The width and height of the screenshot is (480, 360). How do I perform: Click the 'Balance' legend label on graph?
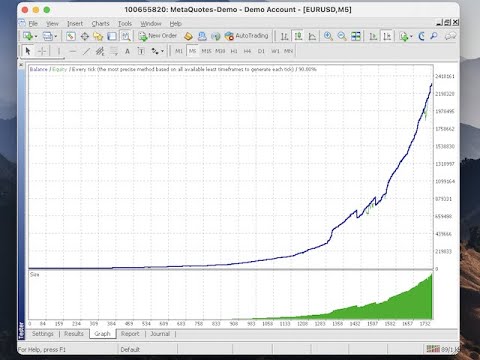point(39,69)
